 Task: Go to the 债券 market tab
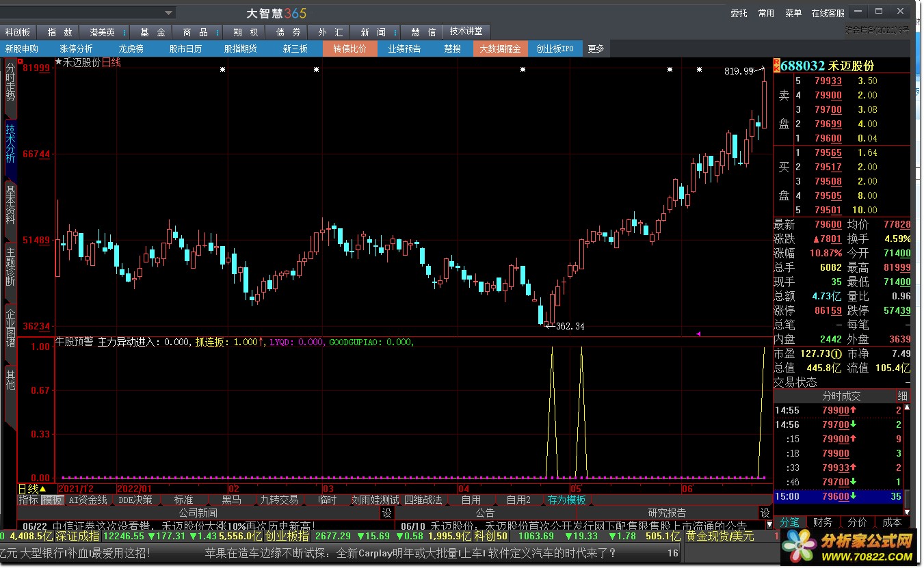point(288,32)
